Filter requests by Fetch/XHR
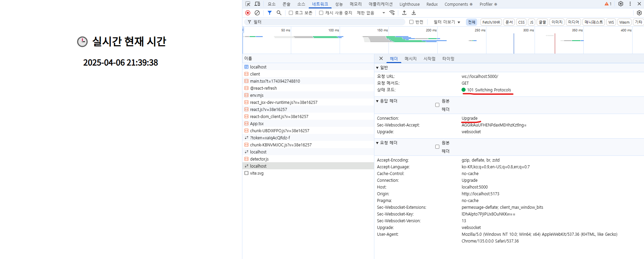Viewport: 644px width, 259px height. pyautogui.click(x=491, y=22)
